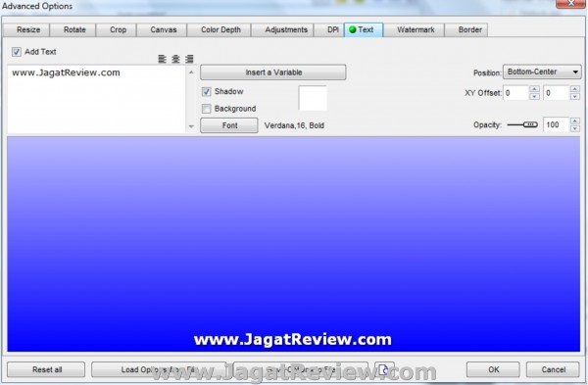The height and width of the screenshot is (385, 588).
Task: Enable the Background checkbox
Action: point(206,109)
